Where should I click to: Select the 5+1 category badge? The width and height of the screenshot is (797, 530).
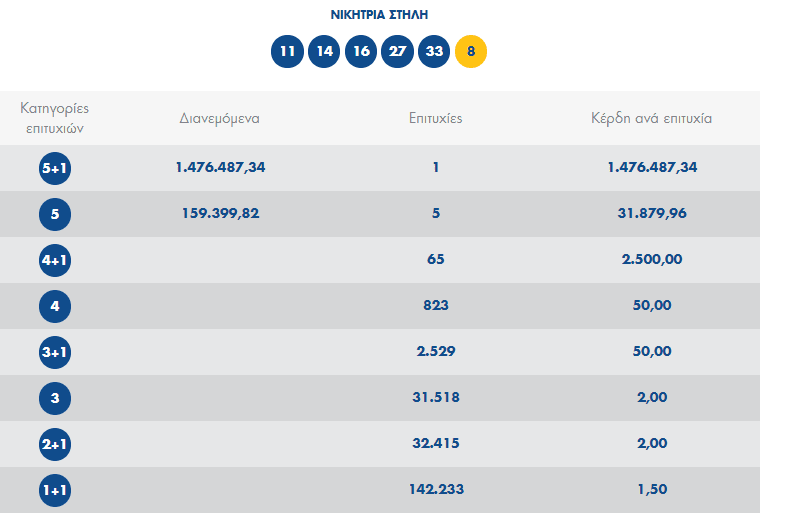(55, 168)
